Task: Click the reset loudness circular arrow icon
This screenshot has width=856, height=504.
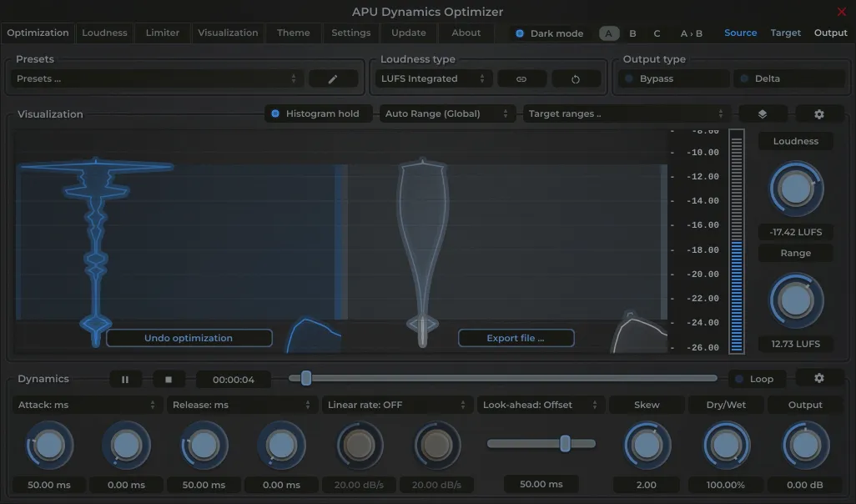Action: pos(576,78)
